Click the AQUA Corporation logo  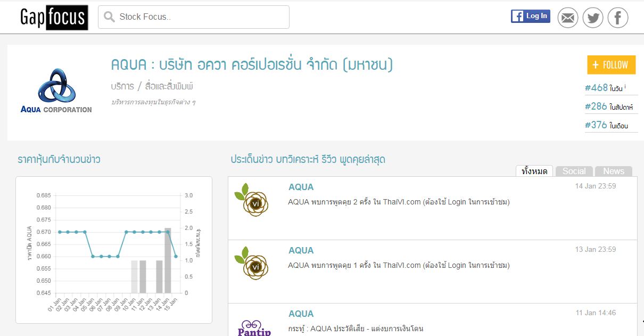click(56, 91)
